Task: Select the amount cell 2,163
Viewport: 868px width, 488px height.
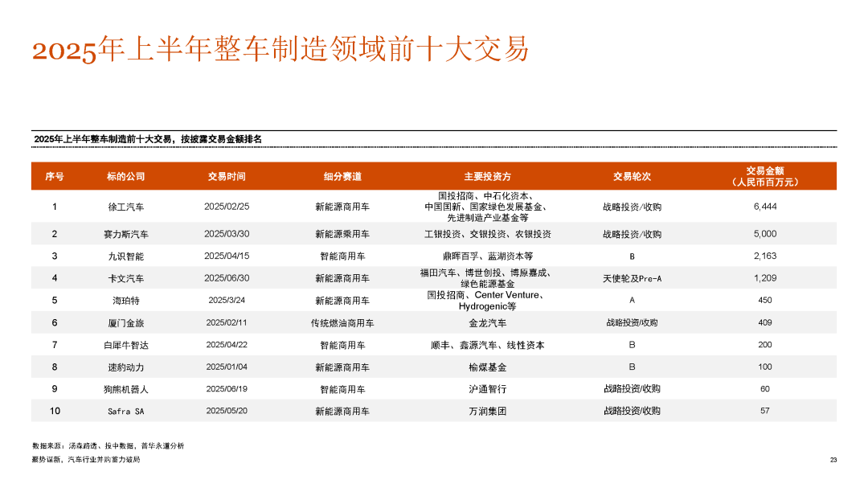Action: [764, 256]
